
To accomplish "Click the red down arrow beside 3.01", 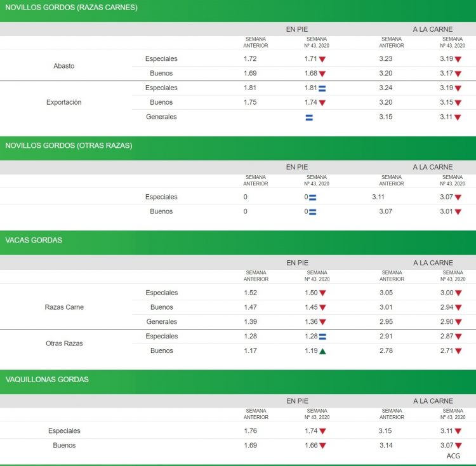I will [x=458, y=212].
